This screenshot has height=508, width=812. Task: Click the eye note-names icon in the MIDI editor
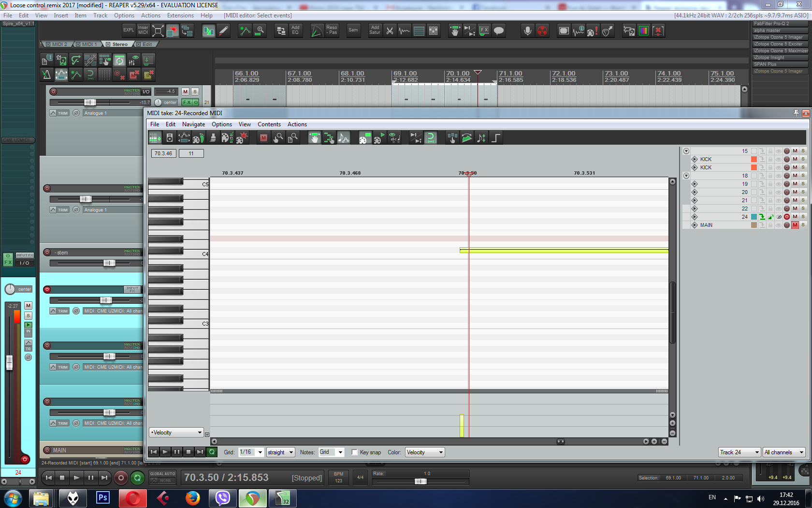[394, 138]
